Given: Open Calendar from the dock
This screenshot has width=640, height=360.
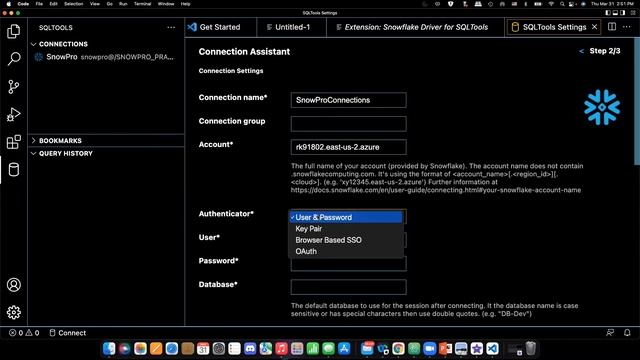Looking at the screenshot, I should [203, 349].
